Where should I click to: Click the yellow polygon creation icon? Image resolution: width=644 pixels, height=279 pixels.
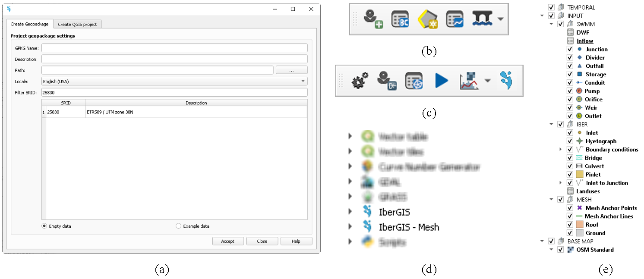[427, 19]
